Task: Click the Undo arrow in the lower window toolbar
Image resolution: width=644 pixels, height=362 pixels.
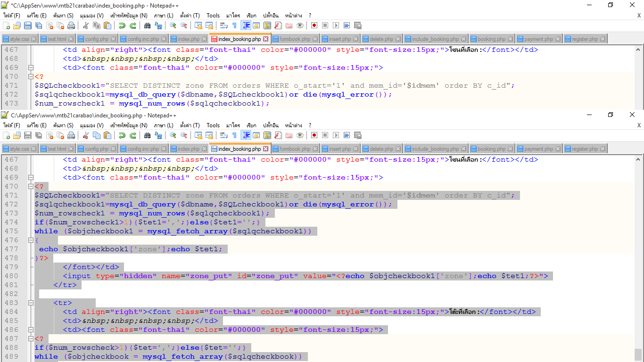Action: [x=122, y=135]
